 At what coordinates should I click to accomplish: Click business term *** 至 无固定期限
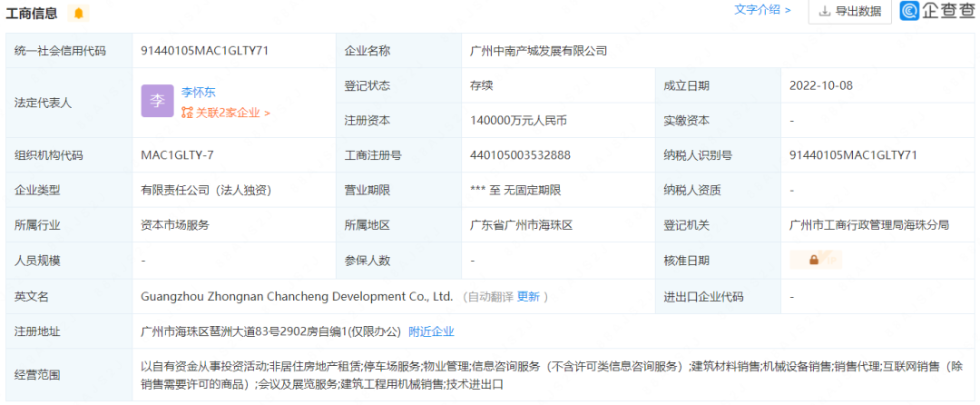[x=515, y=190]
